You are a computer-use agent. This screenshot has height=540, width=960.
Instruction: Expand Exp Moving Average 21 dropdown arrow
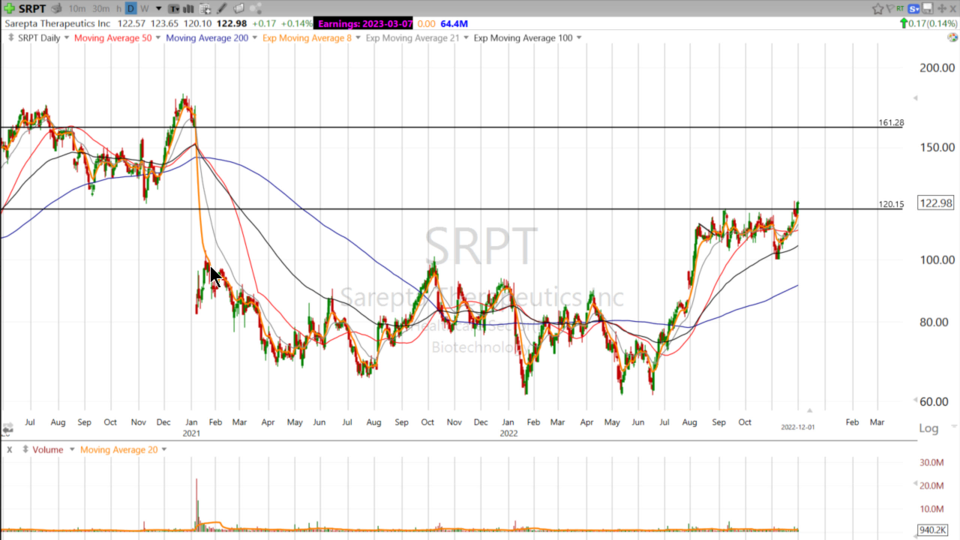466,38
